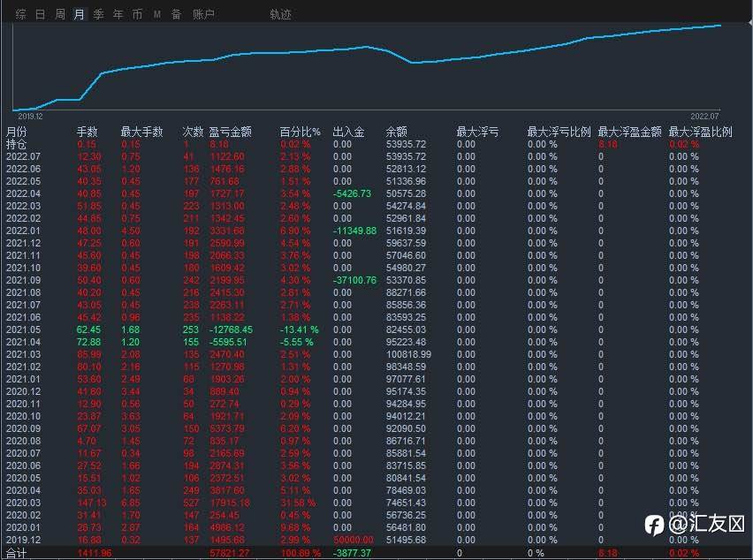Select the 2021.09 month row

(x=376, y=280)
